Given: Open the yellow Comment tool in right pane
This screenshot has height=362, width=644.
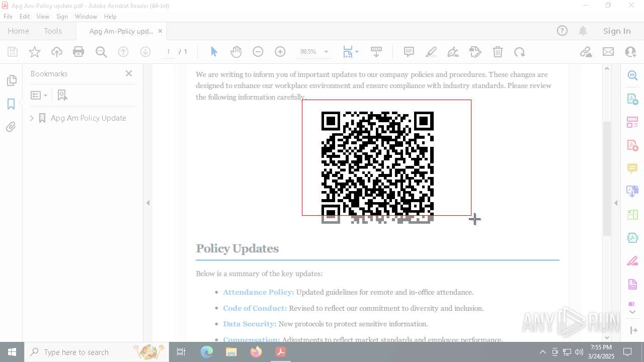Looking at the screenshot, I should (x=632, y=168).
